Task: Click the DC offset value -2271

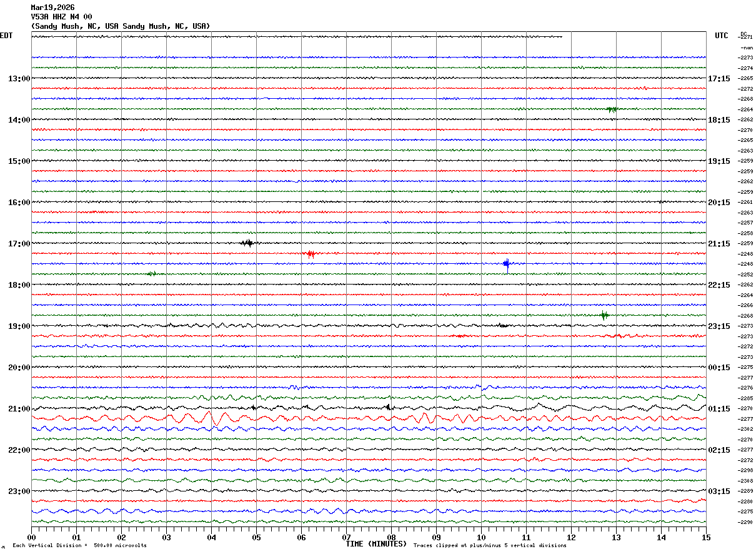Action: [746, 38]
